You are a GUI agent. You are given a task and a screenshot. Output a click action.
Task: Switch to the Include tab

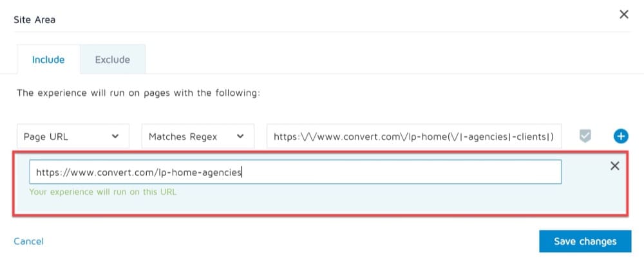48,59
